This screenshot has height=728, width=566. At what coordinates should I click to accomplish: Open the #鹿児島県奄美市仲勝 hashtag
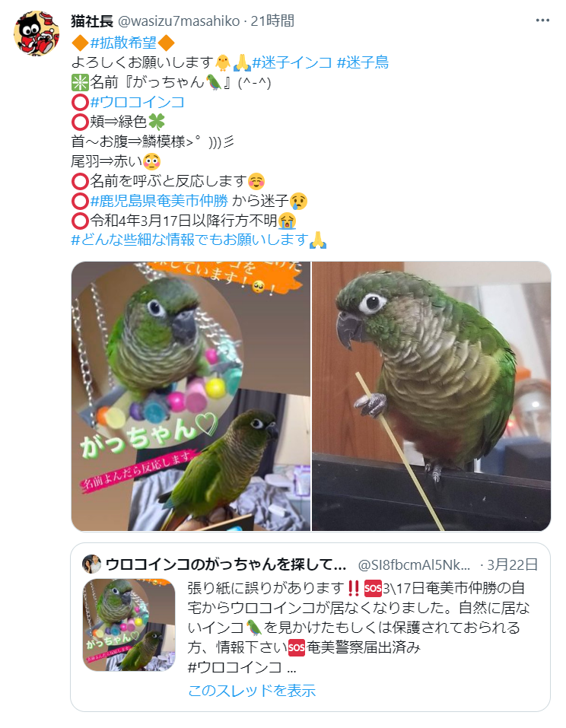[159, 201]
